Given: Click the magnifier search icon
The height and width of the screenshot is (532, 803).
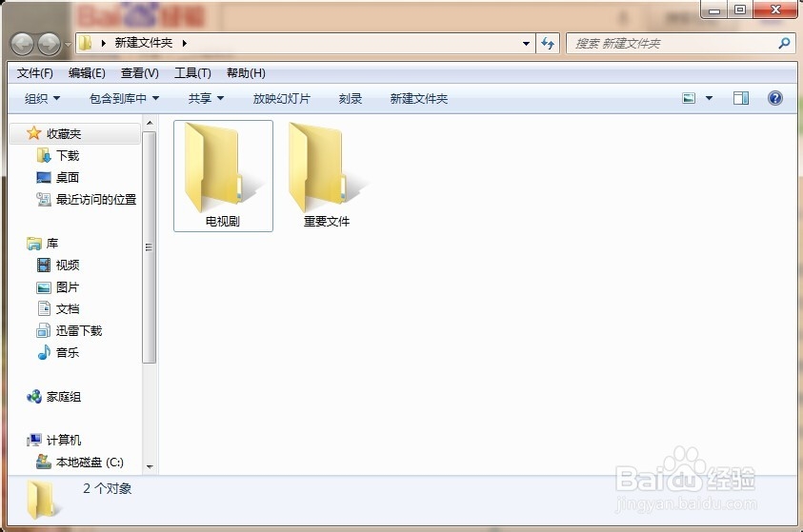Looking at the screenshot, I should pos(784,44).
